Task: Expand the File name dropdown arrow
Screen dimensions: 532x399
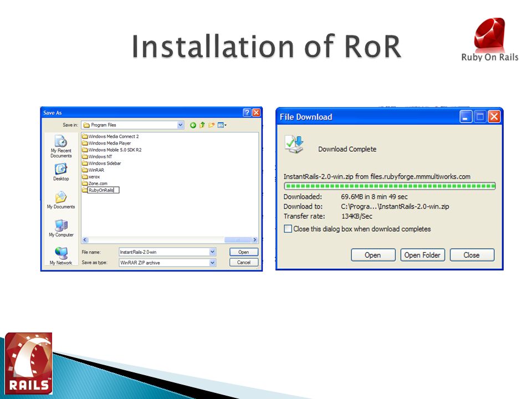Action: click(x=212, y=252)
